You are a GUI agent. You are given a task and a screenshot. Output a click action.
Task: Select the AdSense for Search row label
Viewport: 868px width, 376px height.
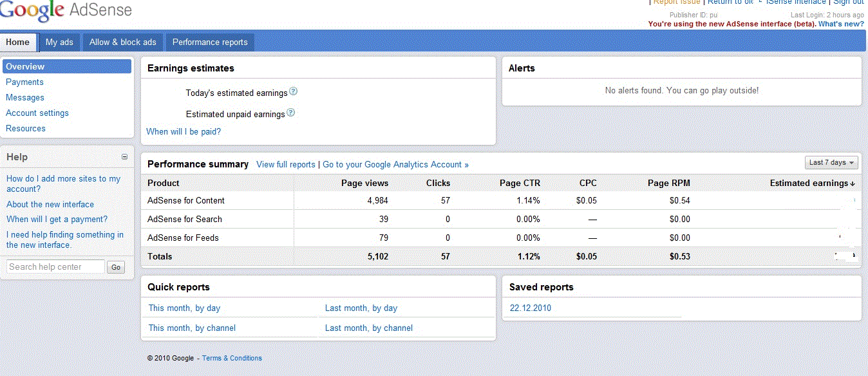click(x=185, y=220)
